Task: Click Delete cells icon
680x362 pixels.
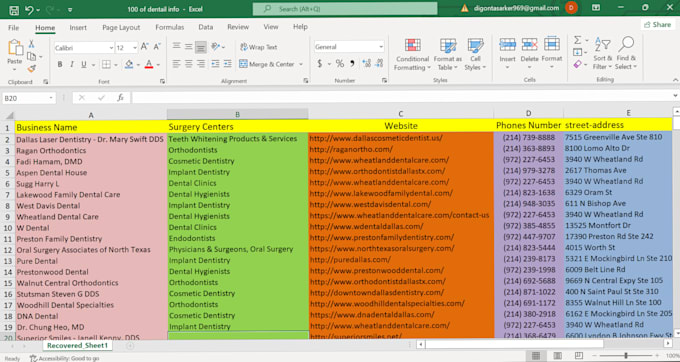Action: (x=530, y=45)
